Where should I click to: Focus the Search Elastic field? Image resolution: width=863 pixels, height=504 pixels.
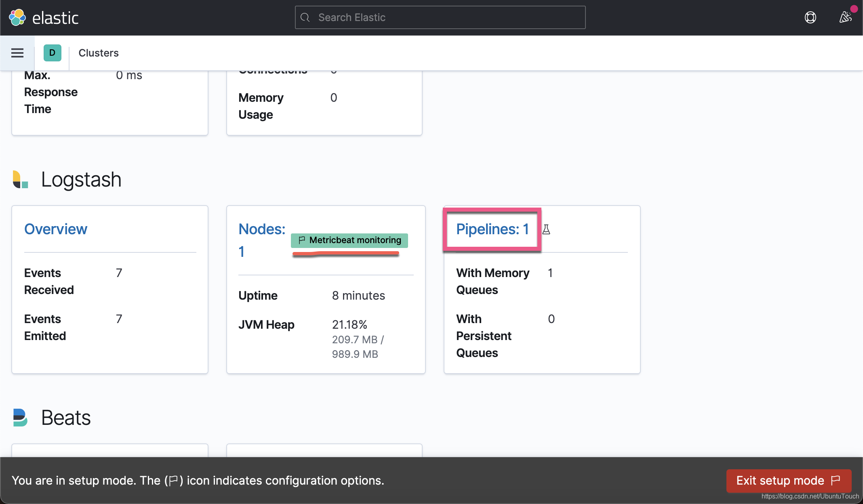440,17
